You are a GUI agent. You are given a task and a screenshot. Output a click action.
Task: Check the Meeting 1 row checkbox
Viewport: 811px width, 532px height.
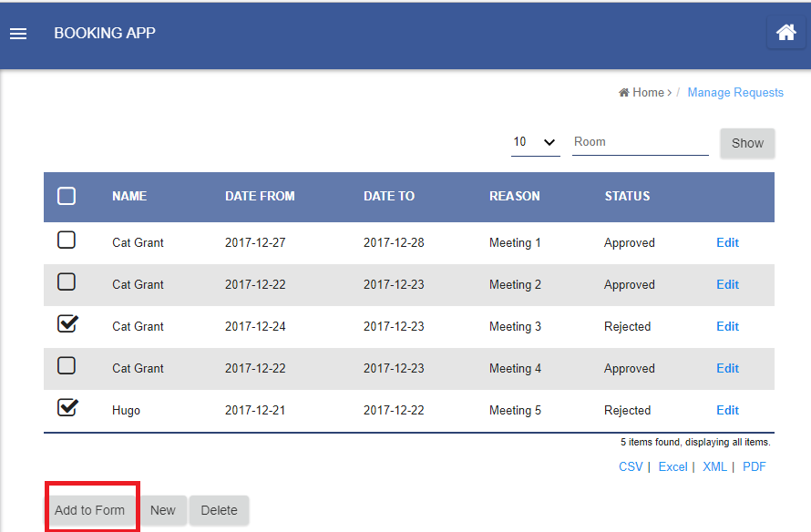67,240
